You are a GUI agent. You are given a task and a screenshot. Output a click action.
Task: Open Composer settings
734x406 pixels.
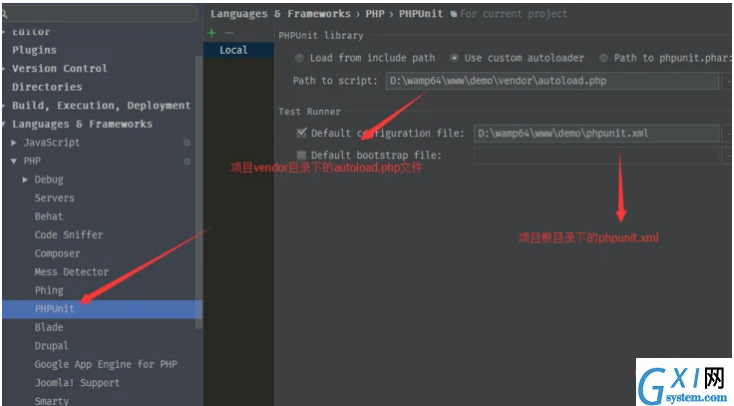57,253
